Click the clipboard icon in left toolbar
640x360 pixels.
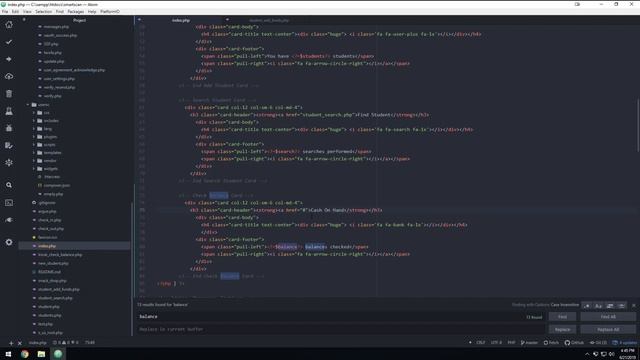pos(9,94)
